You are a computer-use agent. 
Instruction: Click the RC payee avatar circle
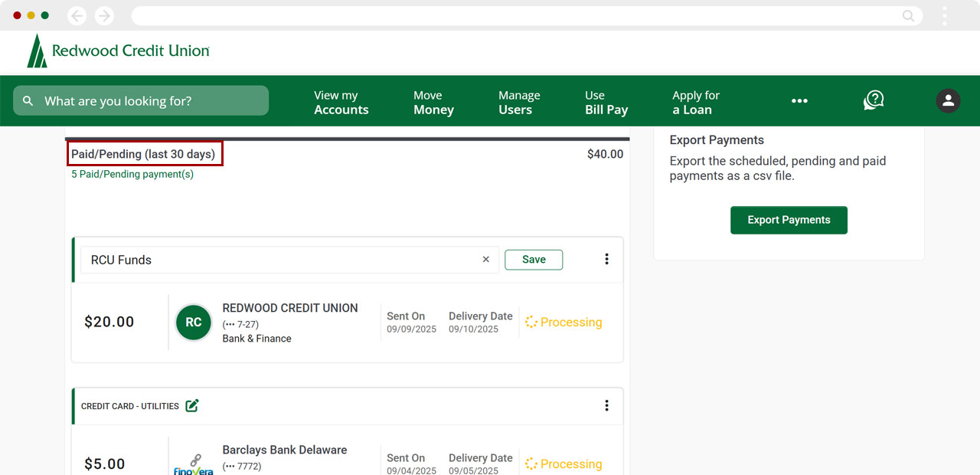tap(194, 323)
